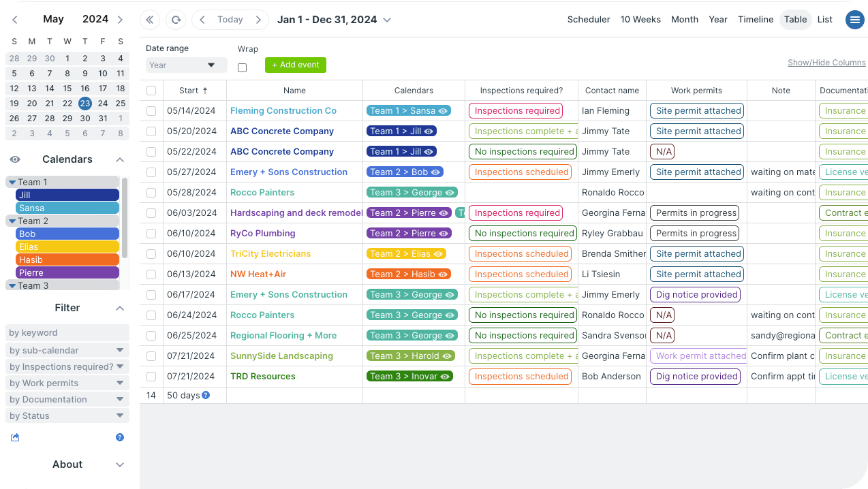Click the Add event button
868x489 pixels.
[296, 65]
